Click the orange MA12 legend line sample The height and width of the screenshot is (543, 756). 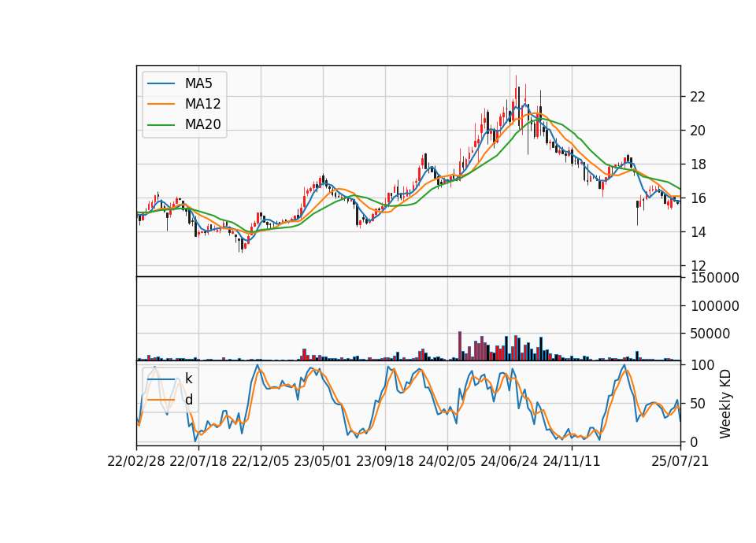click(161, 104)
